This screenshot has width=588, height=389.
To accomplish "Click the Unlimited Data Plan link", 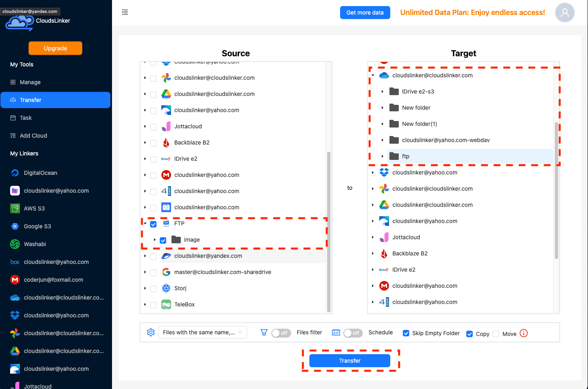I will click(x=473, y=13).
